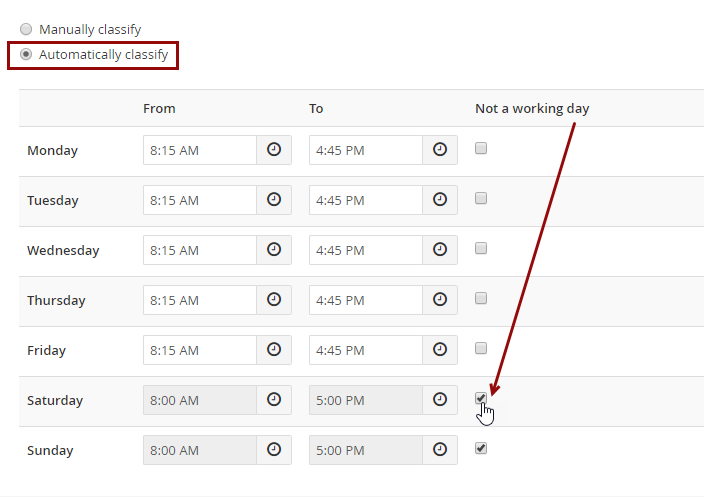Uncheck Sunday not a working day checkbox
This screenshot has width=704, height=497.
[481, 448]
